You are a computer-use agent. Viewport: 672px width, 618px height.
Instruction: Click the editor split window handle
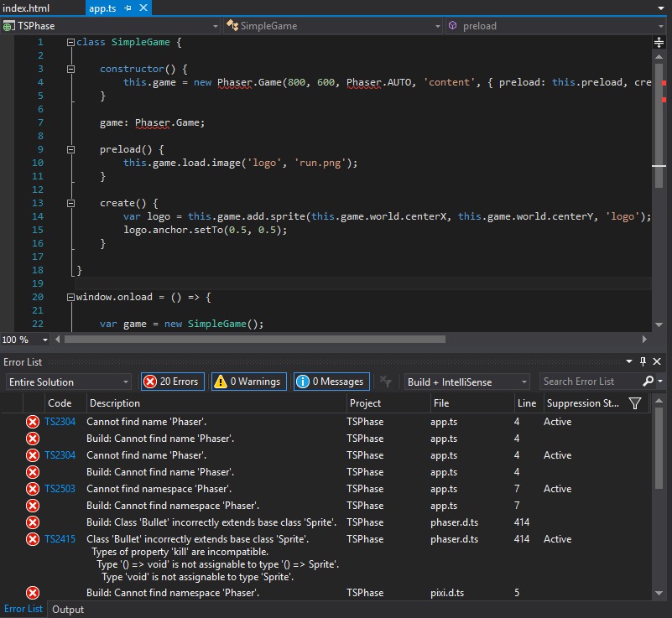(659, 42)
